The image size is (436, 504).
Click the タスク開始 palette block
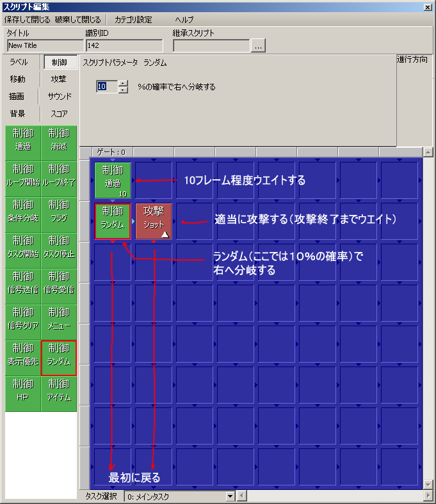(x=23, y=247)
